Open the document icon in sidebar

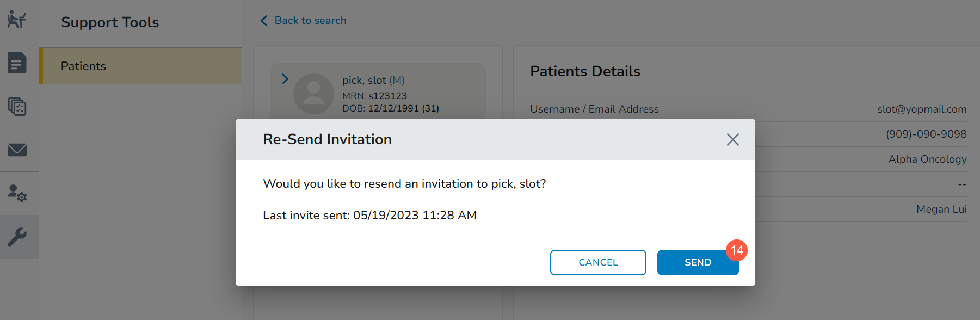click(x=17, y=63)
